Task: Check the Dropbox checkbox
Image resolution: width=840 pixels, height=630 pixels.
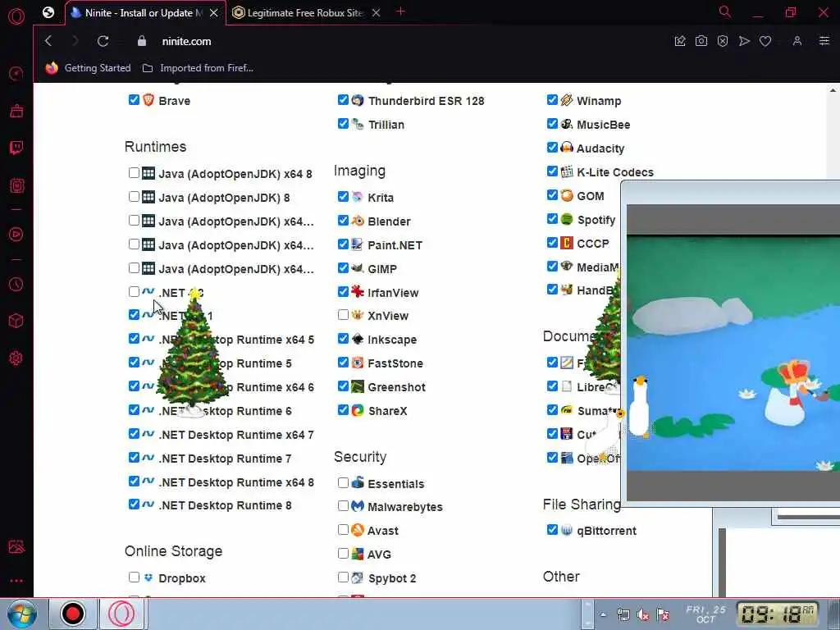Action: [x=134, y=577]
